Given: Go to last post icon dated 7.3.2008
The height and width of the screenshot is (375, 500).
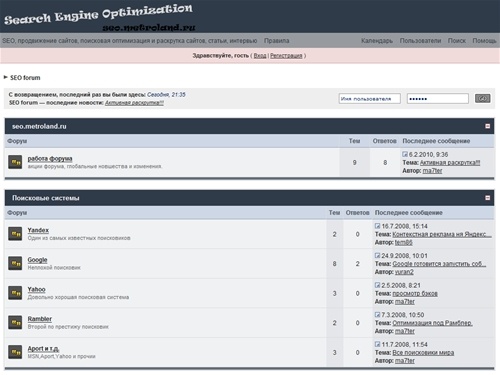Looking at the screenshot, I should (x=377, y=314).
